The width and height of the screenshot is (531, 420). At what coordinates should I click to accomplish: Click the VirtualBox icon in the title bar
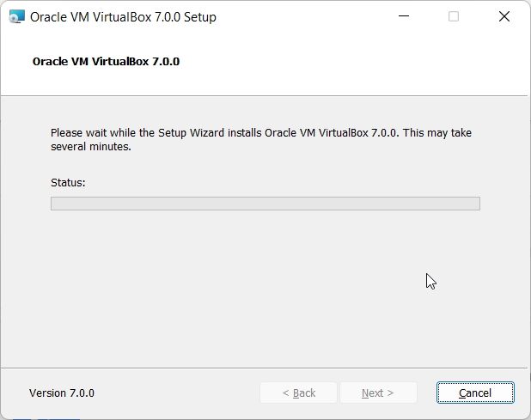coord(17,16)
